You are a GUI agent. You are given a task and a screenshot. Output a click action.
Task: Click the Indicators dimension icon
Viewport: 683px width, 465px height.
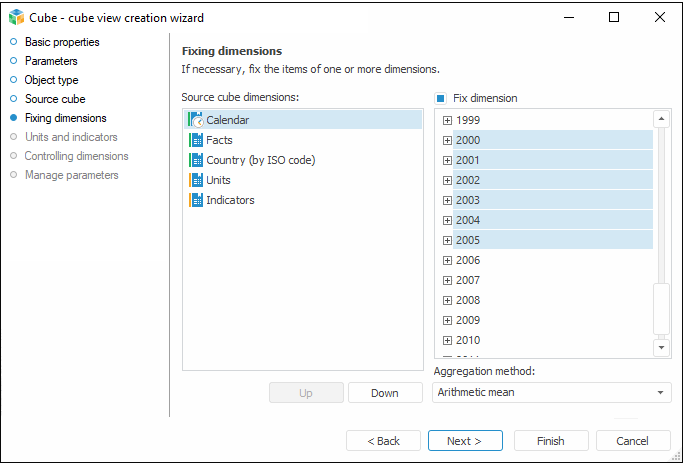pyautogui.click(x=196, y=200)
